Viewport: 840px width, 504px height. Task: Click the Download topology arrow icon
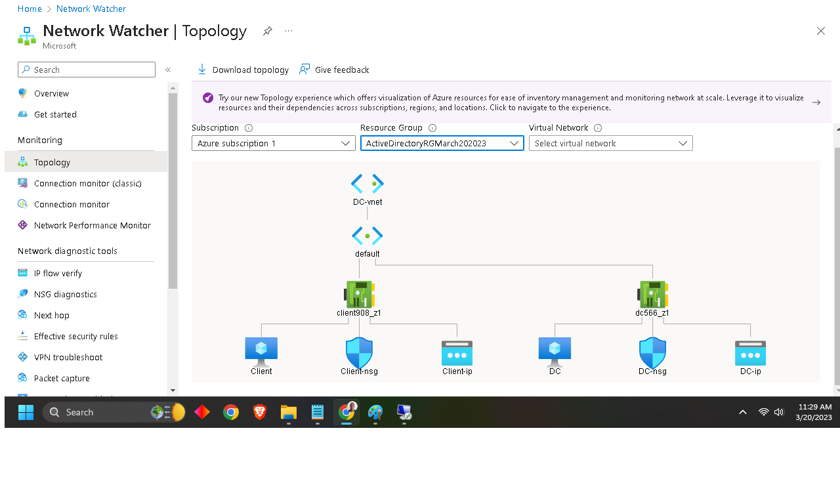(202, 69)
